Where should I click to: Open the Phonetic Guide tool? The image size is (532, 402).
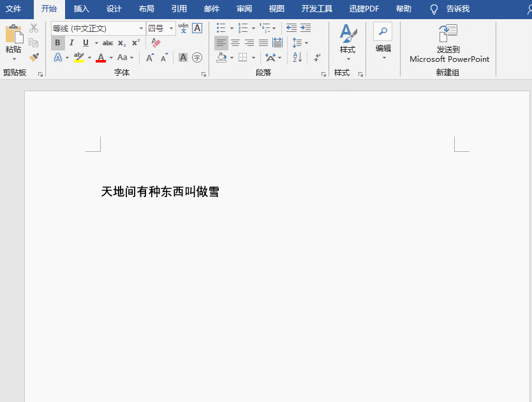(x=183, y=28)
